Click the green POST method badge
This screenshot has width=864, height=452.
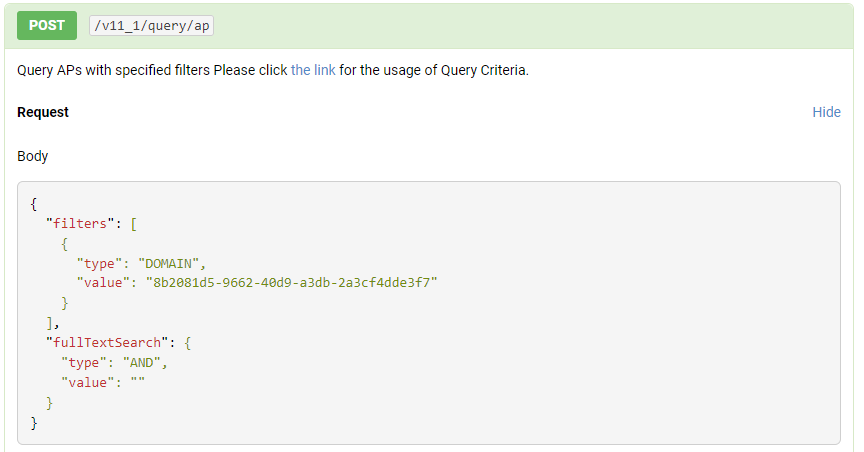[47, 25]
